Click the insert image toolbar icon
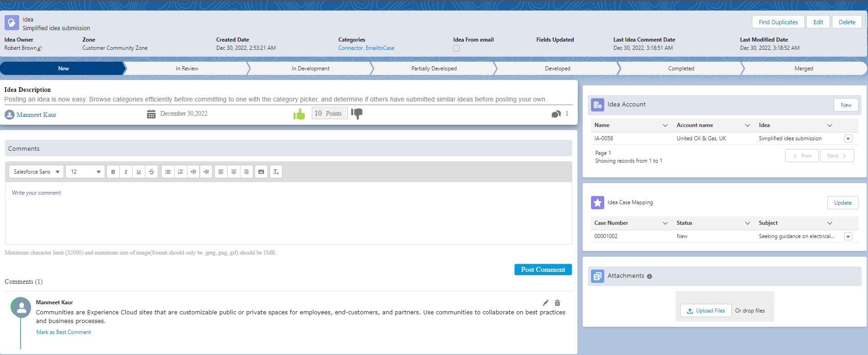 tap(261, 172)
